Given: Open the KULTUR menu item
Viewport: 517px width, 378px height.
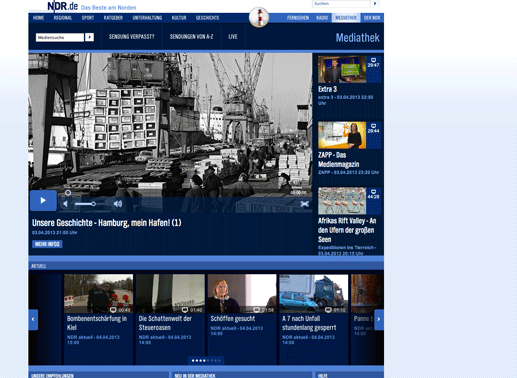Looking at the screenshot, I should click(x=179, y=18).
